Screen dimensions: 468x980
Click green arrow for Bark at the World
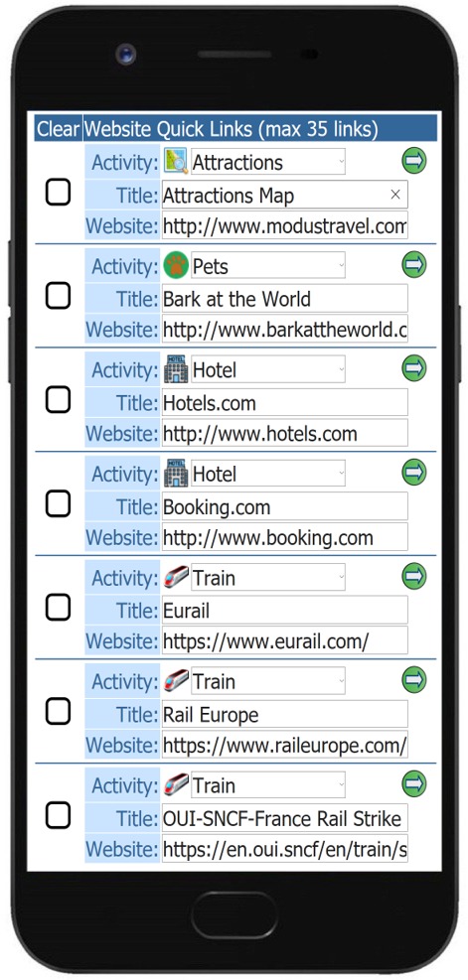pos(413,264)
